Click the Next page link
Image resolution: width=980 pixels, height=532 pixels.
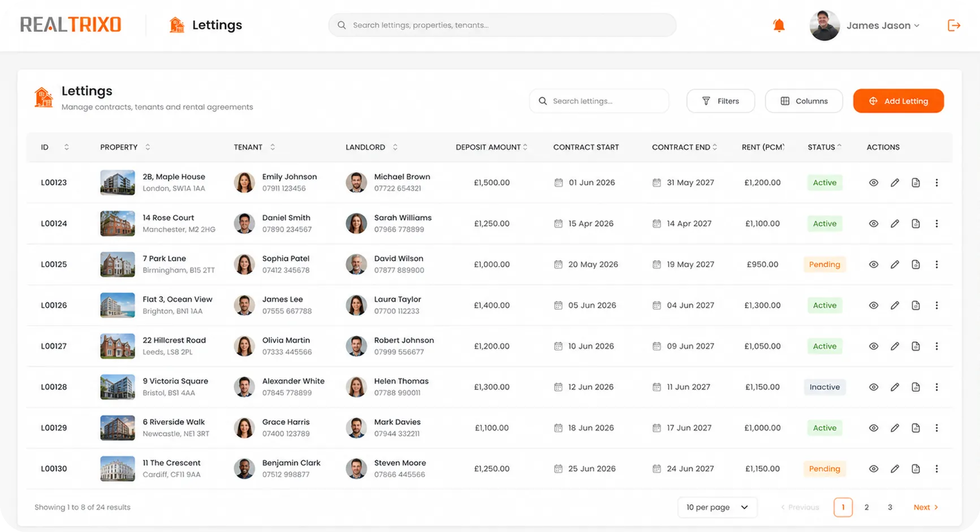point(926,507)
